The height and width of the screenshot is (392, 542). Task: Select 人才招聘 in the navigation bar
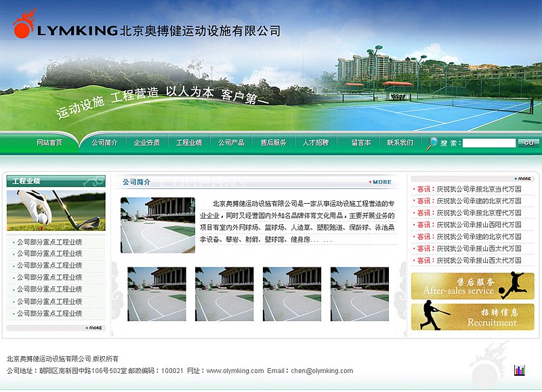[316, 143]
